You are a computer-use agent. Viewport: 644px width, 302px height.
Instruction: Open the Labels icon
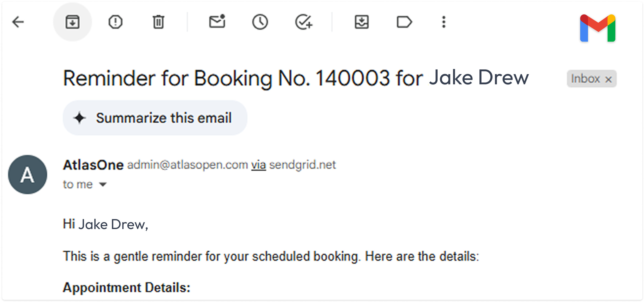[x=404, y=22]
